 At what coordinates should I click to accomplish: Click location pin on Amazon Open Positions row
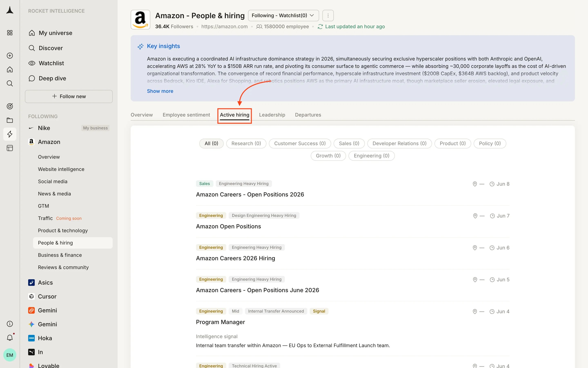click(475, 216)
